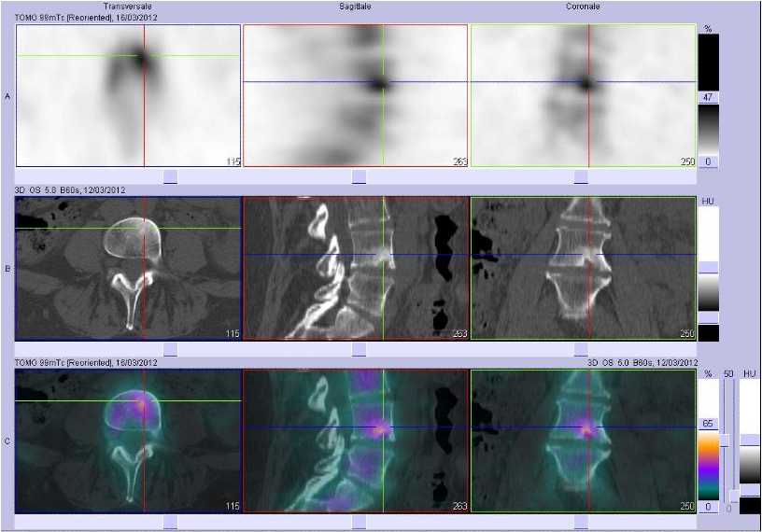Click slice number 250 in row C coronal view
The height and width of the screenshot is (532, 762).
click(x=687, y=506)
